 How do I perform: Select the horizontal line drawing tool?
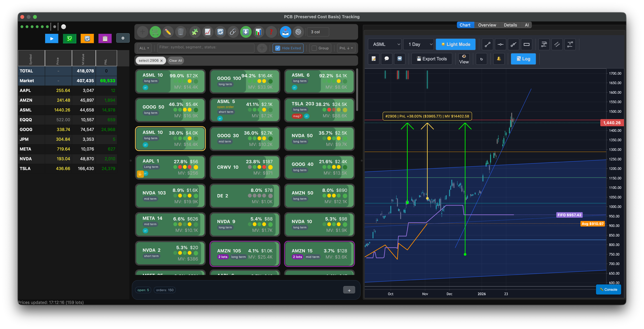click(500, 45)
